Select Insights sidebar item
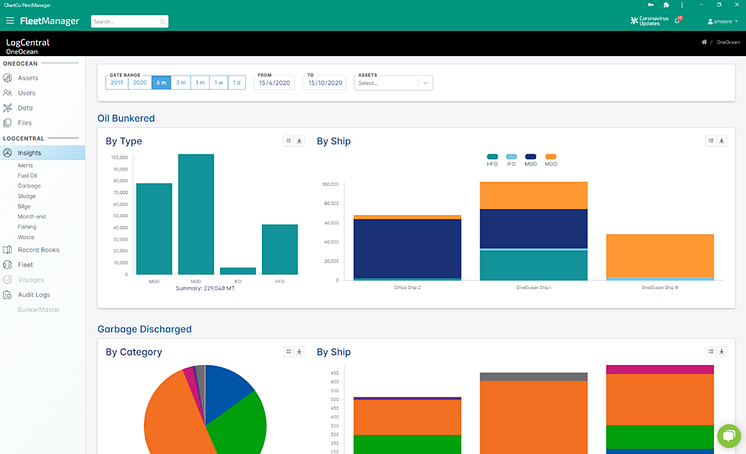 pos(42,153)
